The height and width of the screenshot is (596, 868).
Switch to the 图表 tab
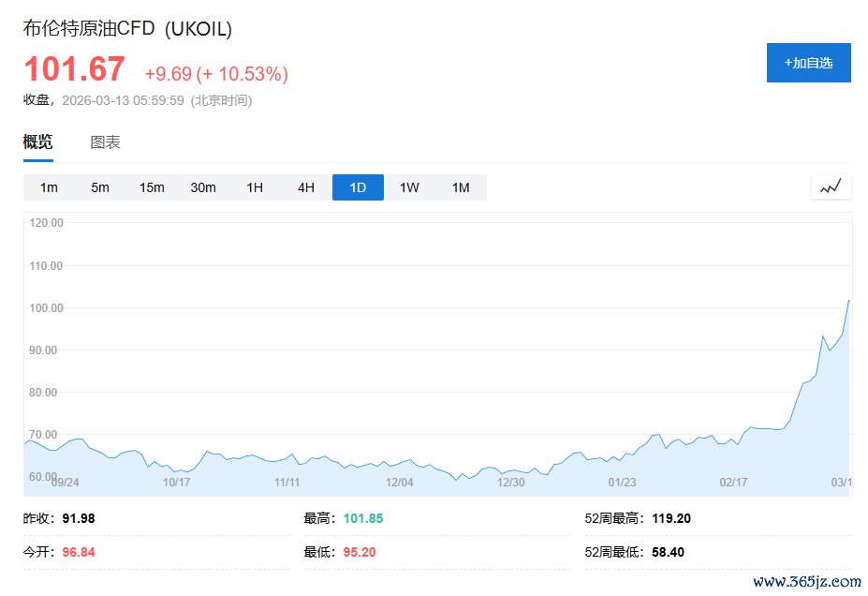pyautogui.click(x=105, y=142)
